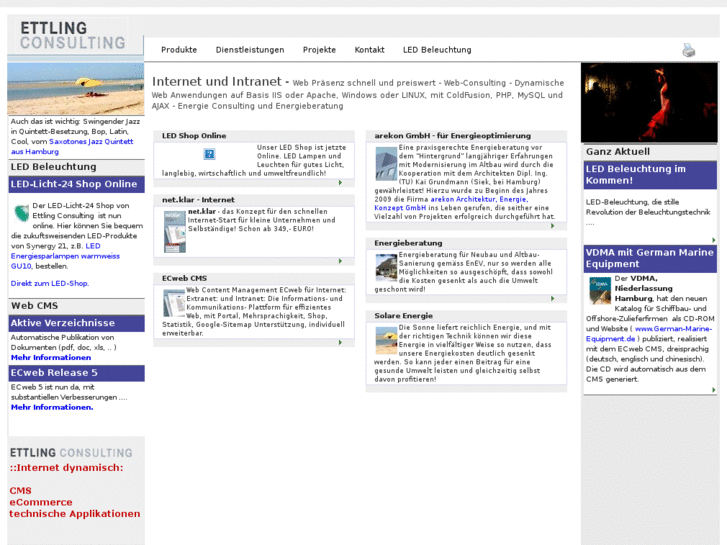
Task: Open LED Beleuchtung im Kommen! headline
Action: [x=650, y=175]
